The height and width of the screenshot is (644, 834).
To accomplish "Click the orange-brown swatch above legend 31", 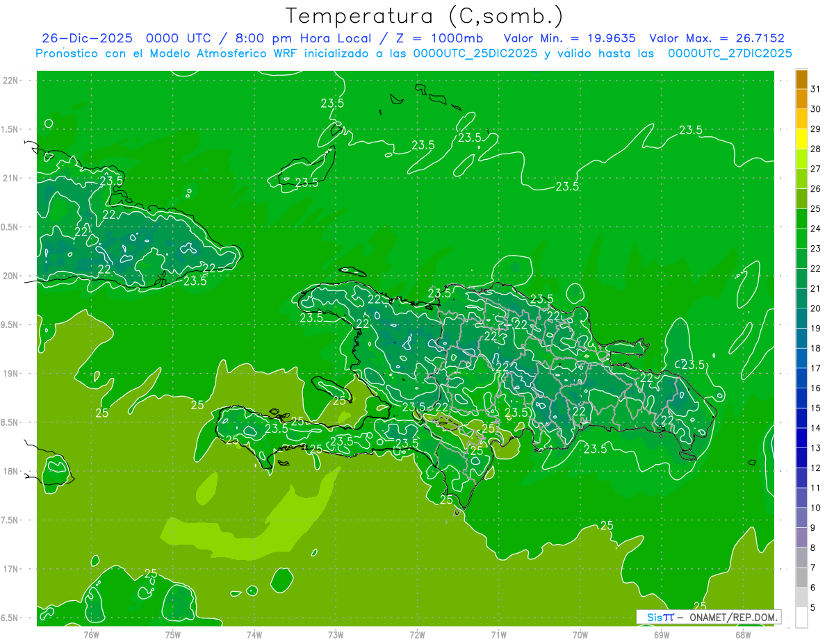I will click(801, 79).
